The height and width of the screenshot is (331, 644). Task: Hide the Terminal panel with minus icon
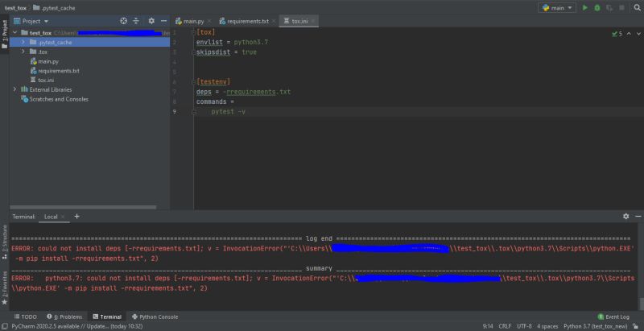coord(638,216)
